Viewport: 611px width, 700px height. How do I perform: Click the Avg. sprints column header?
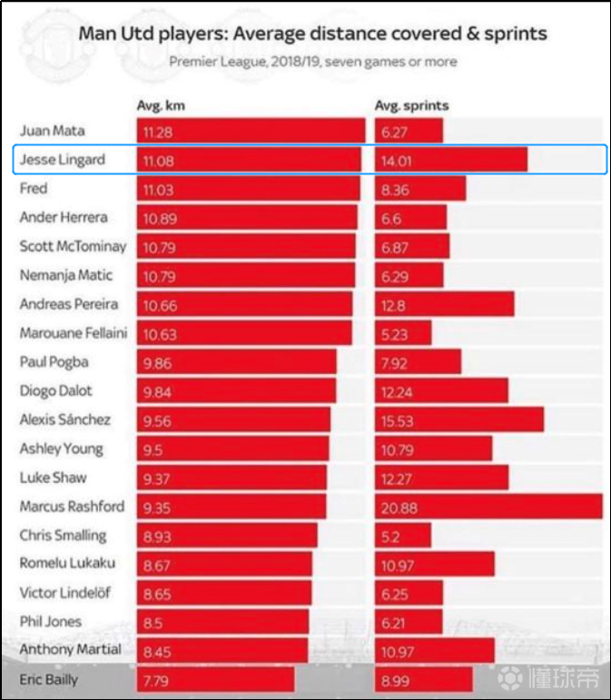(411, 105)
